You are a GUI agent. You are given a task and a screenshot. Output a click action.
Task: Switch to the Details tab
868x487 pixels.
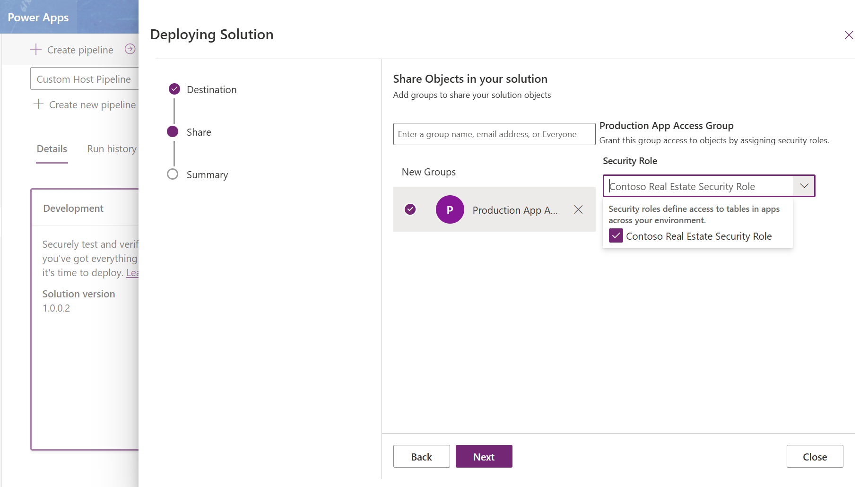click(x=52, y=149)
